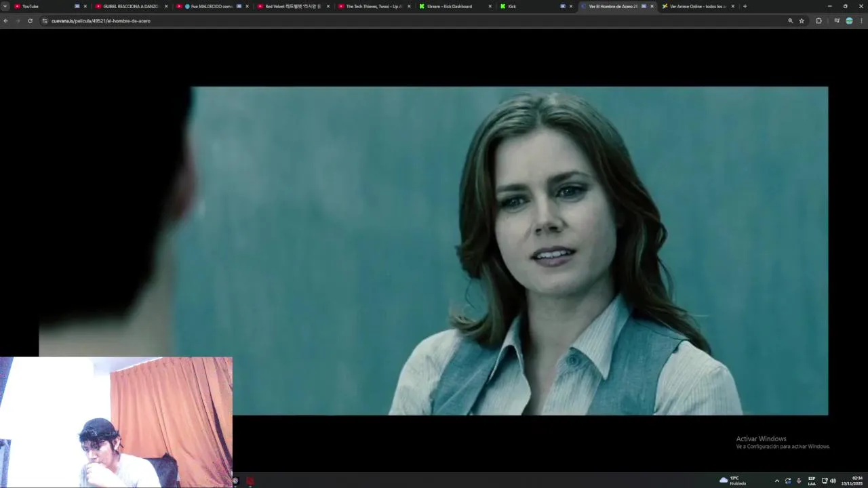The width and height of the screenshot is (868, 488).
Task: Open the volume speaker tray icon
Action: pyautogui.click(x=833, y=481)
